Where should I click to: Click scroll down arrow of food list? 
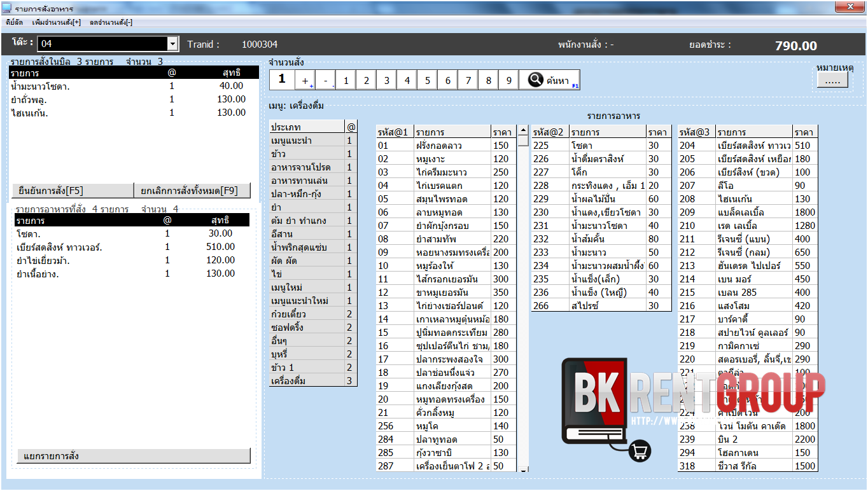coord(523,469)
